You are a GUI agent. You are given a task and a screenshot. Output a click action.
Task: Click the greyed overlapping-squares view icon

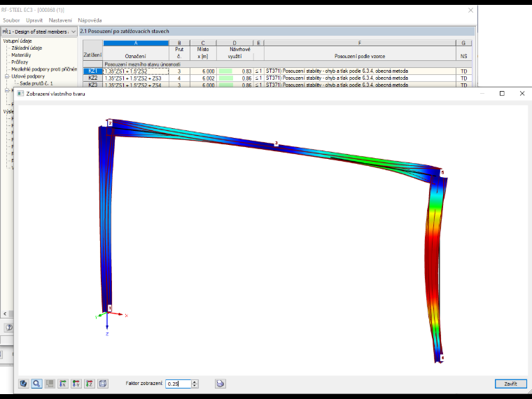point(50,384)
